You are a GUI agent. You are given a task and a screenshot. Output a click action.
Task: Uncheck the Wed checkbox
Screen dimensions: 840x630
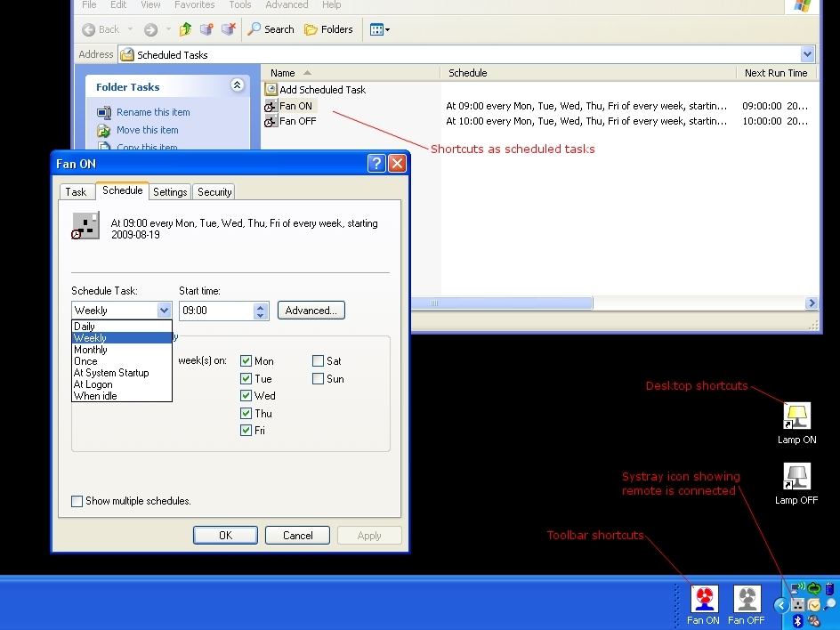[246, 396]
